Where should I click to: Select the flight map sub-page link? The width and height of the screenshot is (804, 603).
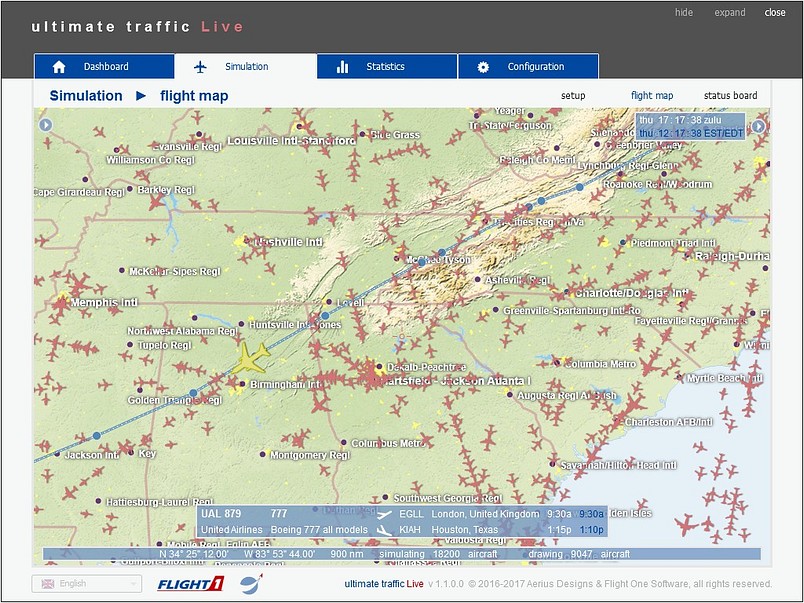click(x=652, y=95)
